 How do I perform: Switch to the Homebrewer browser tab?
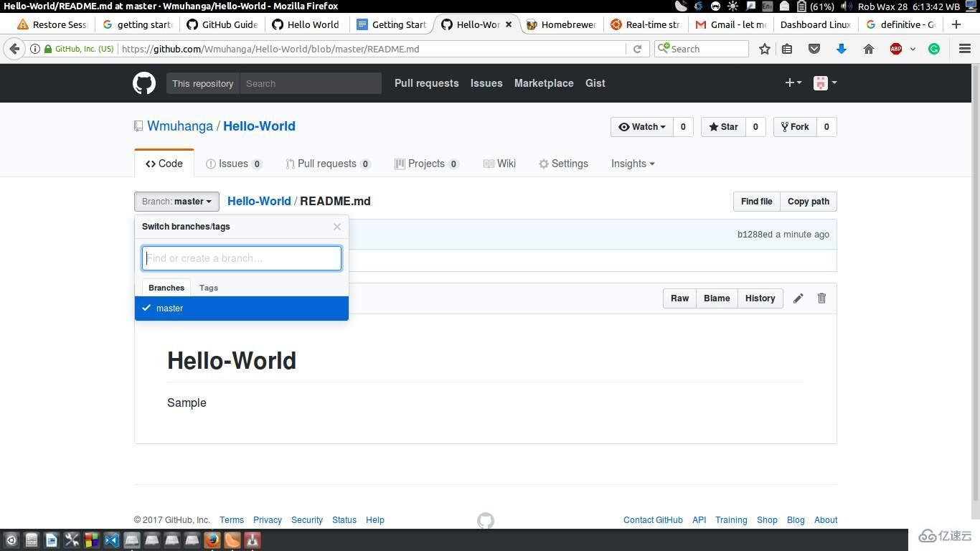click(562, 24)
